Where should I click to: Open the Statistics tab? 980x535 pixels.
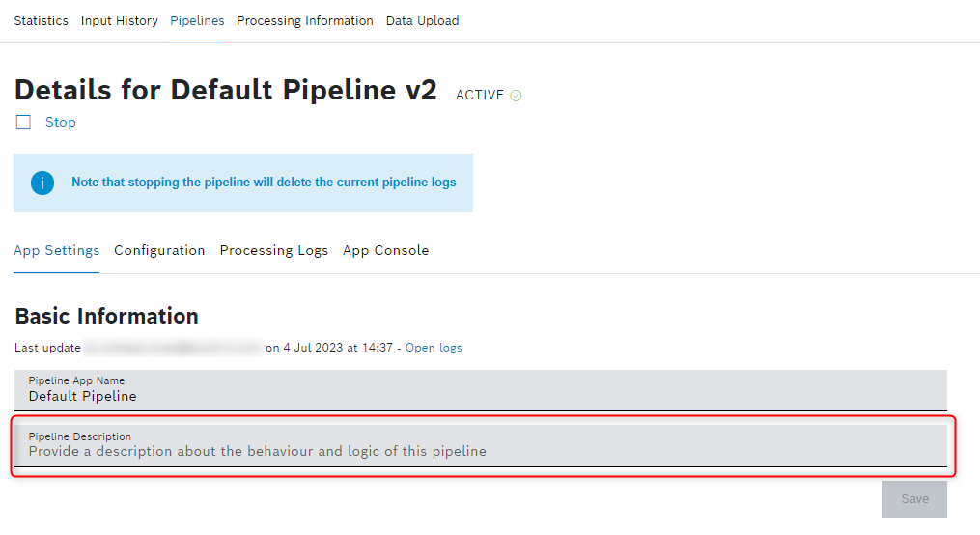click(x=41, y=21)
